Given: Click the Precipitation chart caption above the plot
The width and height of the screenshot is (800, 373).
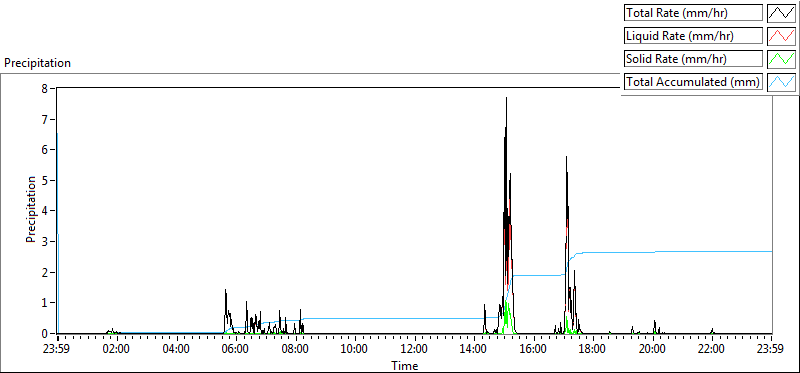Looking at the screenshot, I should coord(37,63).
